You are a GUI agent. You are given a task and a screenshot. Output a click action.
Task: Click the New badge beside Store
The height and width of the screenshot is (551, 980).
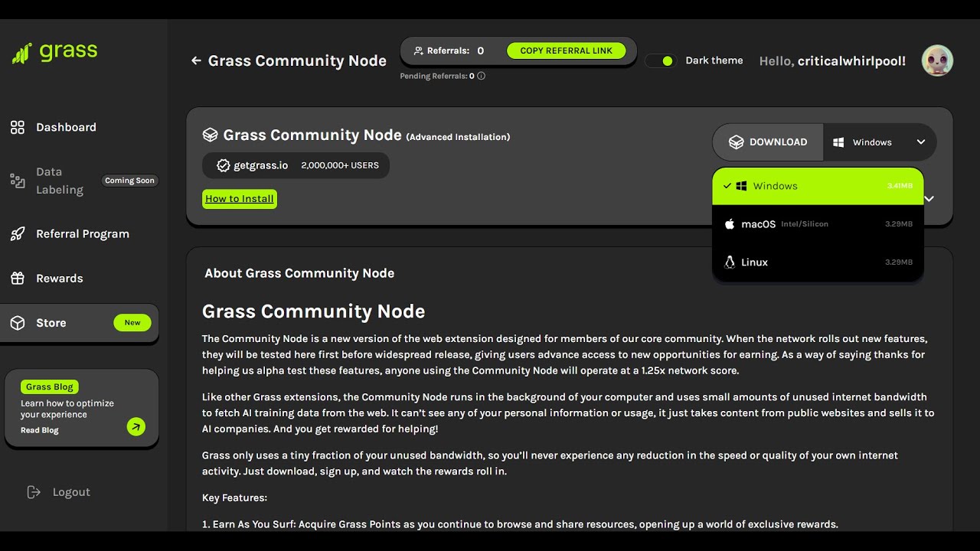click(132, 323)
